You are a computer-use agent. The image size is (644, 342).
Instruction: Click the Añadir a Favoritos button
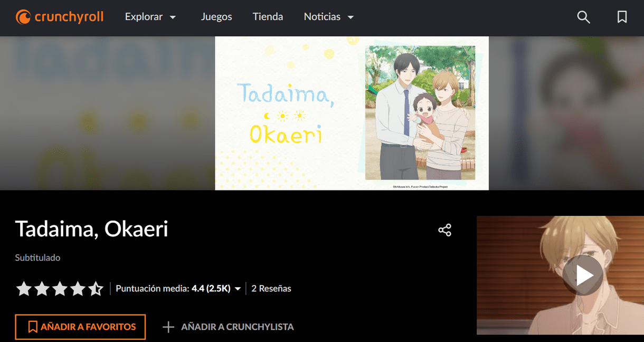(80, 327)
